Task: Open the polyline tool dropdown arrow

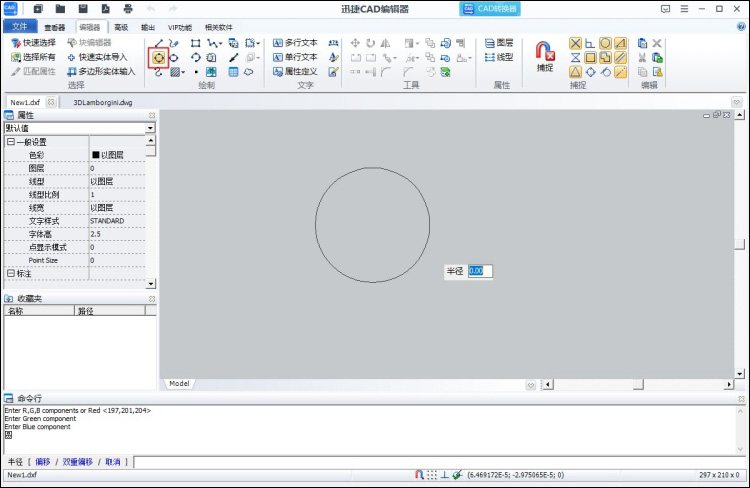Action: pos(220,44)
